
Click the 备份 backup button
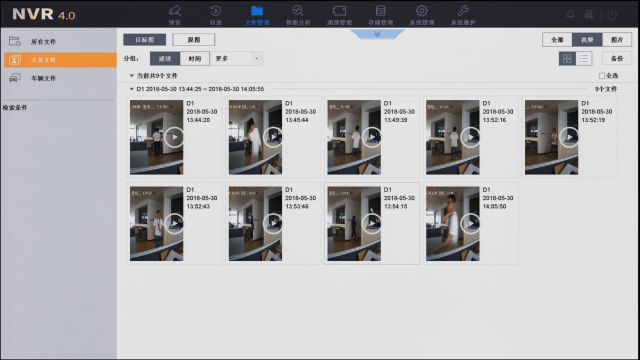pyautogui.click(x=617, y=58)
